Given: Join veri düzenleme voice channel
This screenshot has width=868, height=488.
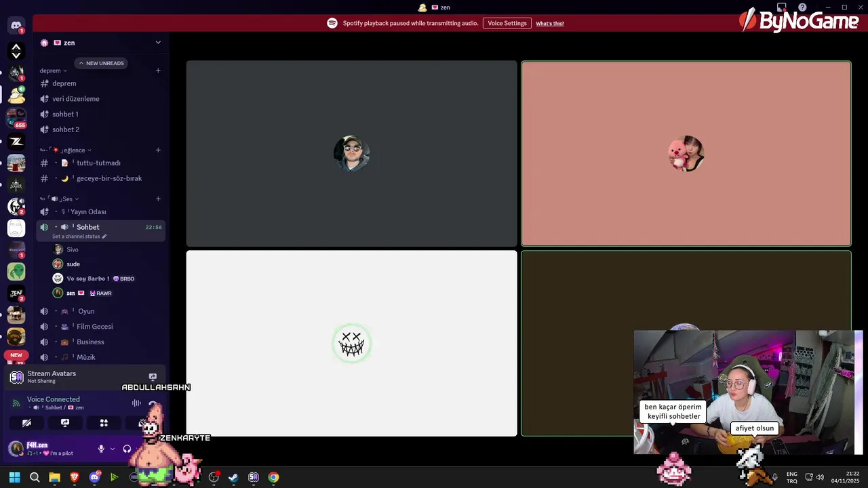Looking at the screenshot, I should tap(100, 99).
